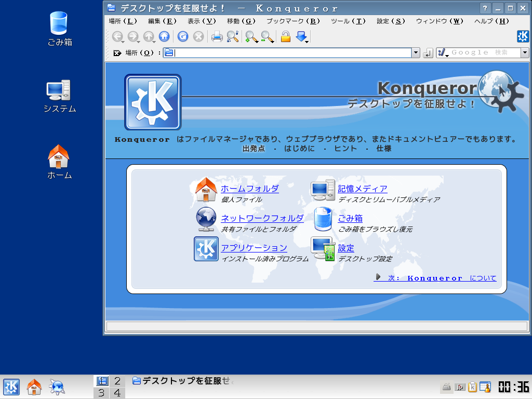Open the 編集(E) menu

click(162, 21)
